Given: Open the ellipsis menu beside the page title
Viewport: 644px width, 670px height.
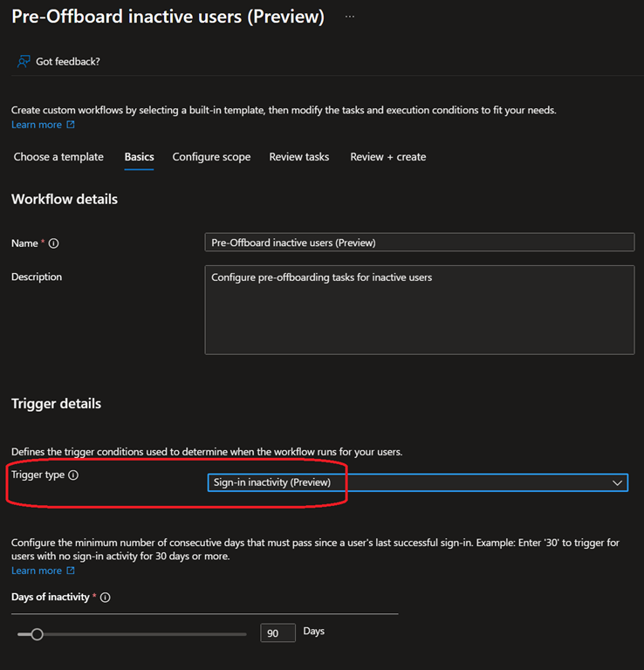Looking at the screenshot, I should (350, 17).
